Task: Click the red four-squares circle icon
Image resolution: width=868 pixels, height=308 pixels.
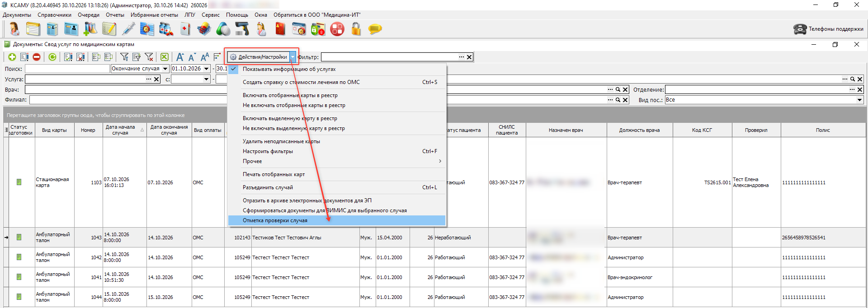Action: [337, 29]
